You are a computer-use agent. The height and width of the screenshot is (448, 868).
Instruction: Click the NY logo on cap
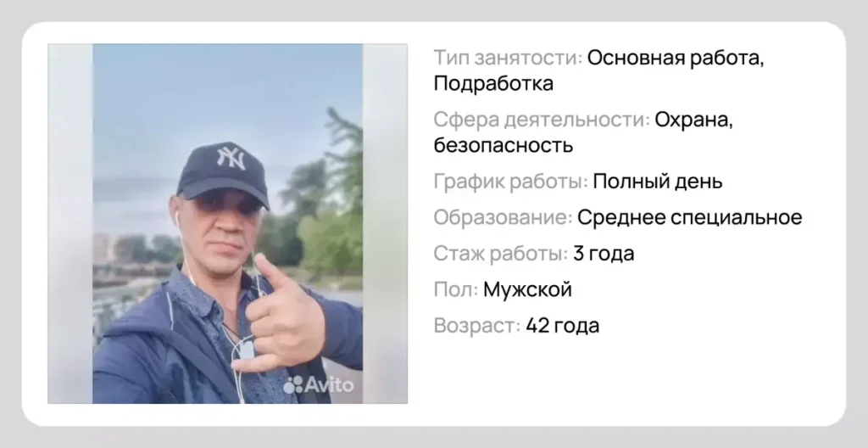tap(231, 157)
